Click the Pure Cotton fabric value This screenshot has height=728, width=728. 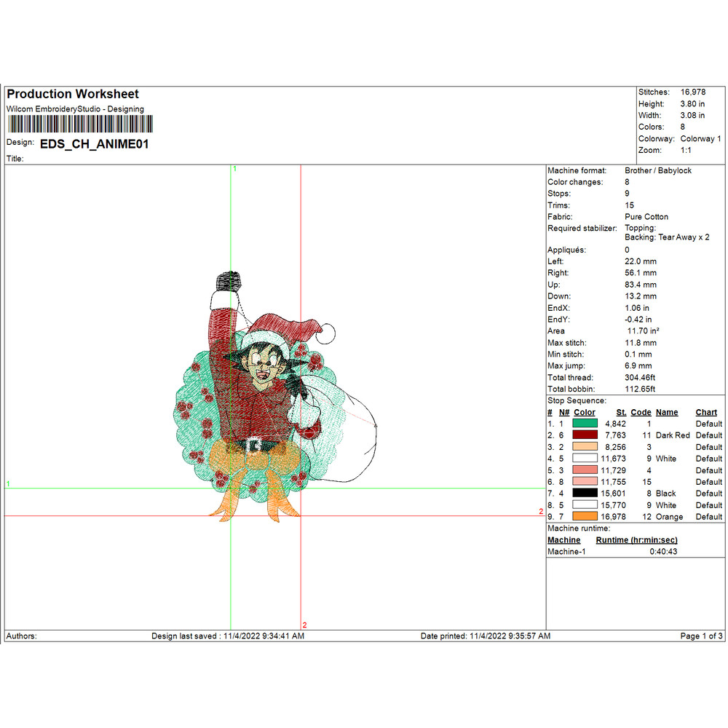(646, 217)
